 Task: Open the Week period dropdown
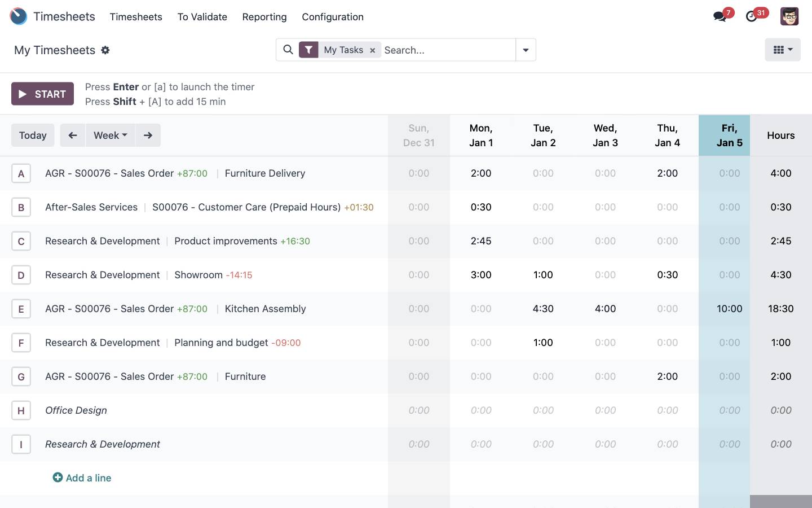click(110, 135)
